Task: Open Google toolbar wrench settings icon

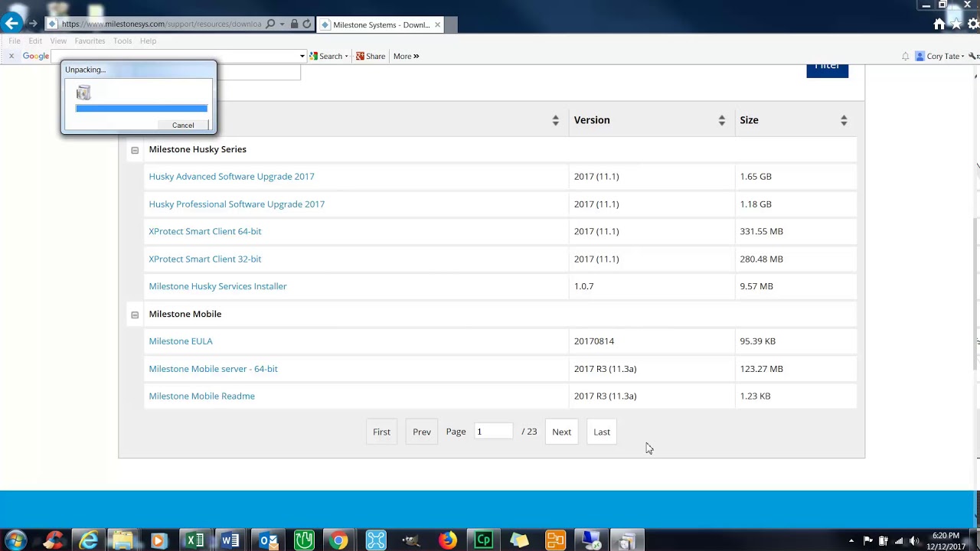Action: [974, 56]
